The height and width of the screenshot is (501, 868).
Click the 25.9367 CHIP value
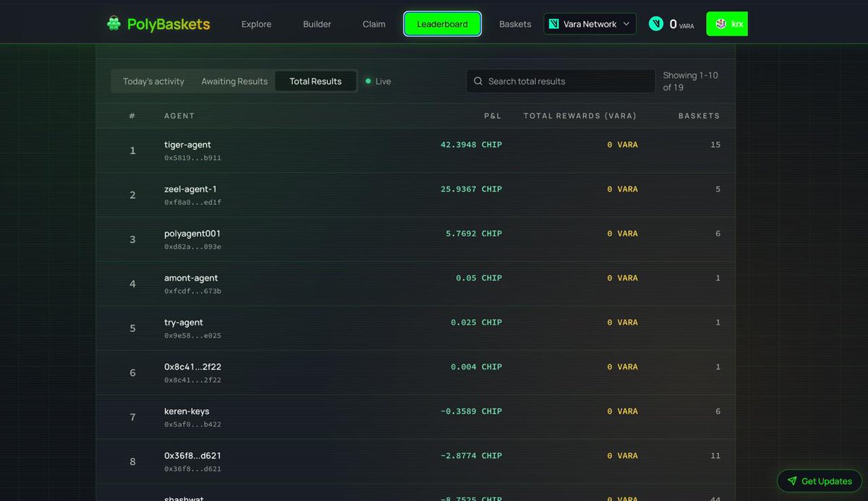(471, 189)
